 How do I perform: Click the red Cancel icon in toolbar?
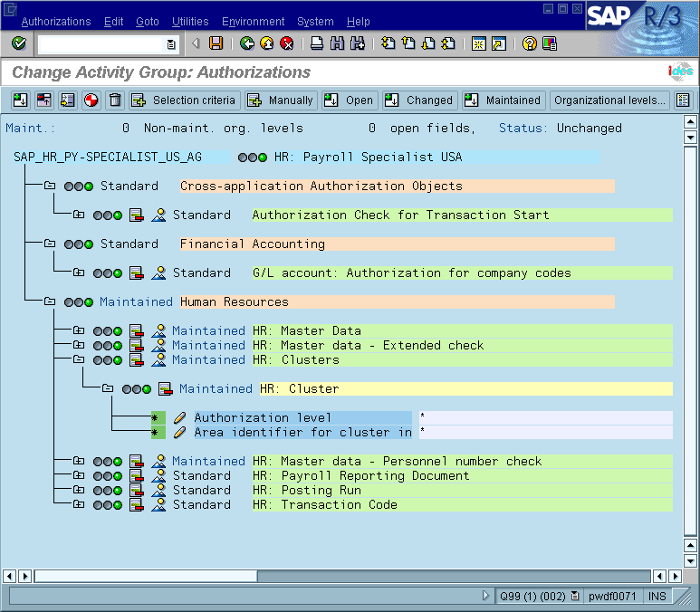(287, 43)
